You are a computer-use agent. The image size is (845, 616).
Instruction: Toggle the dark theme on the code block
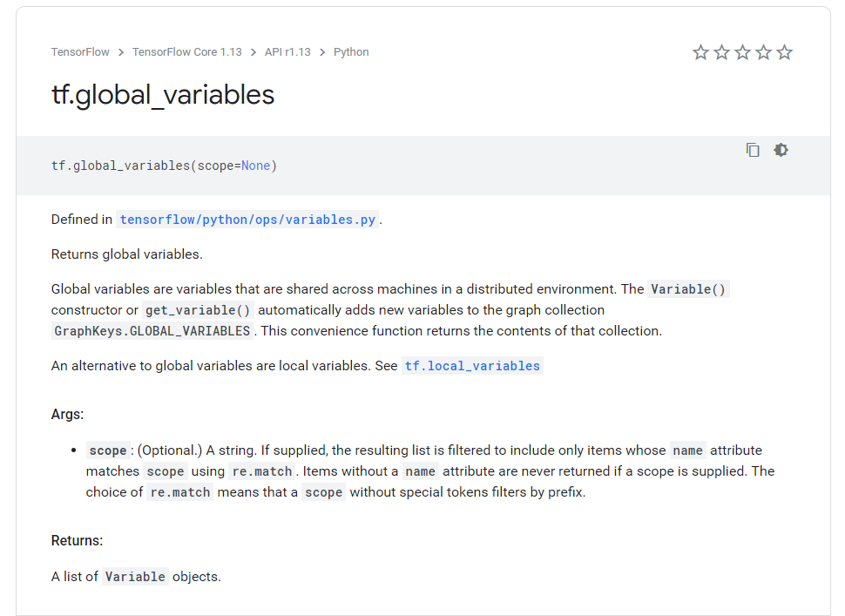781,150
